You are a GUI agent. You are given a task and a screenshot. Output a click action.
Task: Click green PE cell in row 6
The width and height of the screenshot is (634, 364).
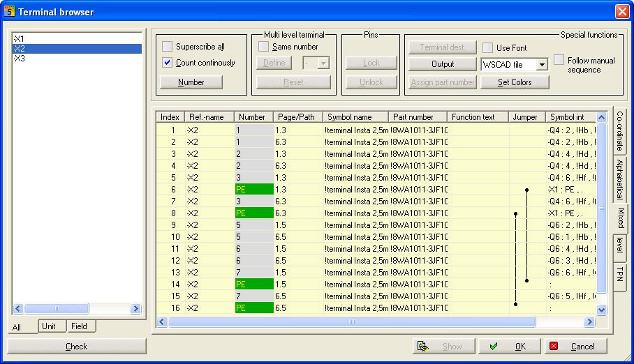(x=254, y=190)
